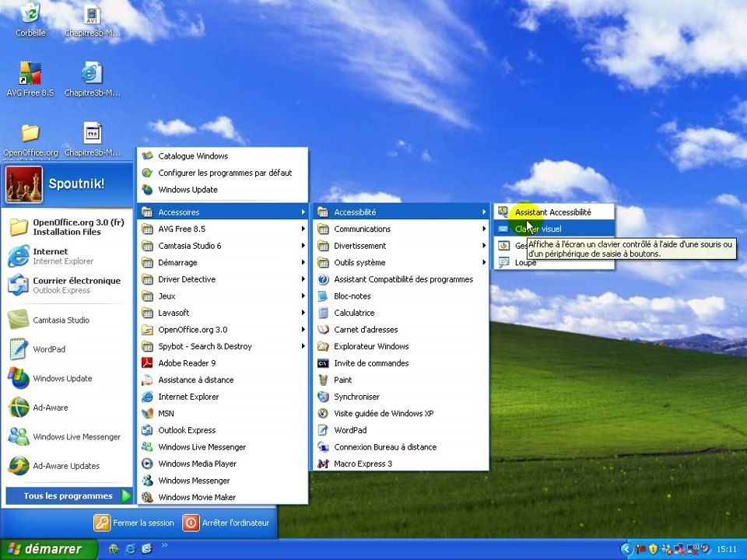Click the Internet Explorer quick launch icon
This screenshot has height=560, width=747.
click(130, 549)
